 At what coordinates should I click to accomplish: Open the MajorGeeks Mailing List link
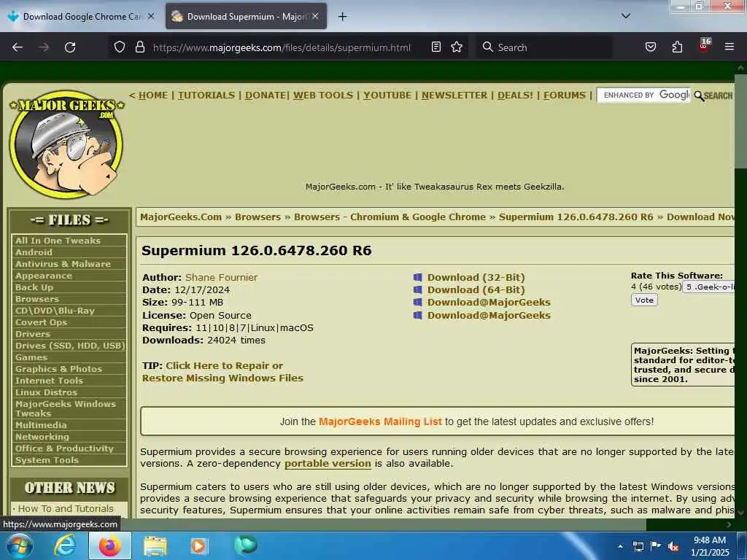pyautogui.click(x=380, y=421)
